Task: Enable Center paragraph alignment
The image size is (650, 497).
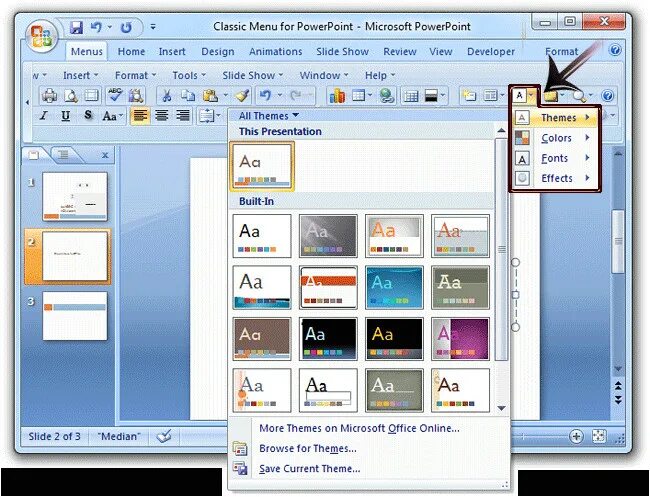Action: 161,116
